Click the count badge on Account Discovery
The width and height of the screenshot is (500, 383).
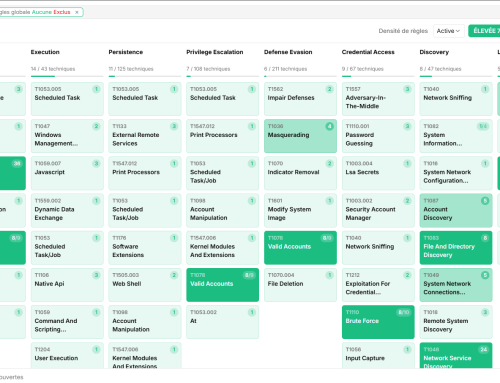pos(485,201)
